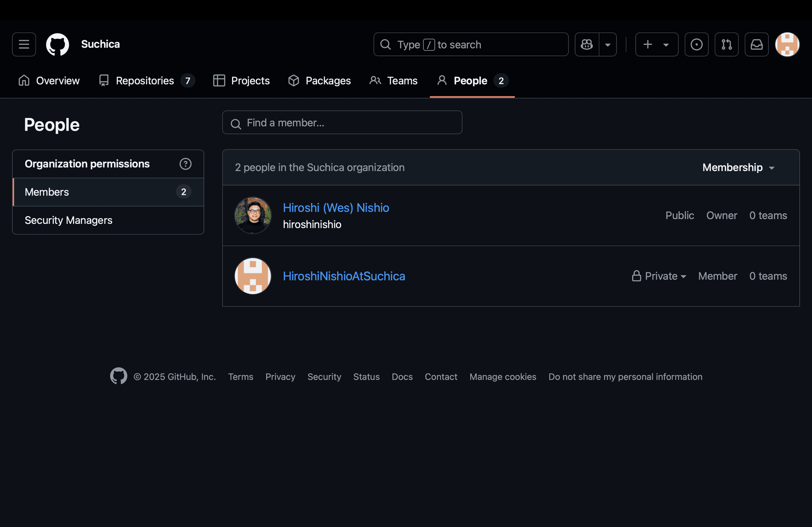Open the Membership sort dropdown
812x527 pixels.
click(738, 167)
